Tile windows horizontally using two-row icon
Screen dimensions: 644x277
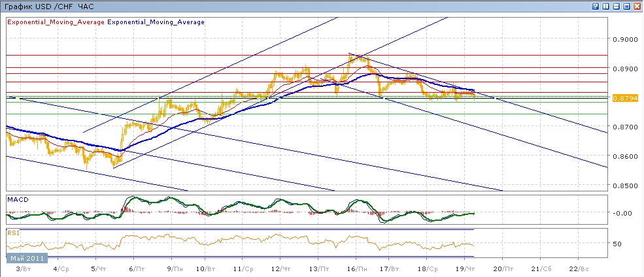616,6
